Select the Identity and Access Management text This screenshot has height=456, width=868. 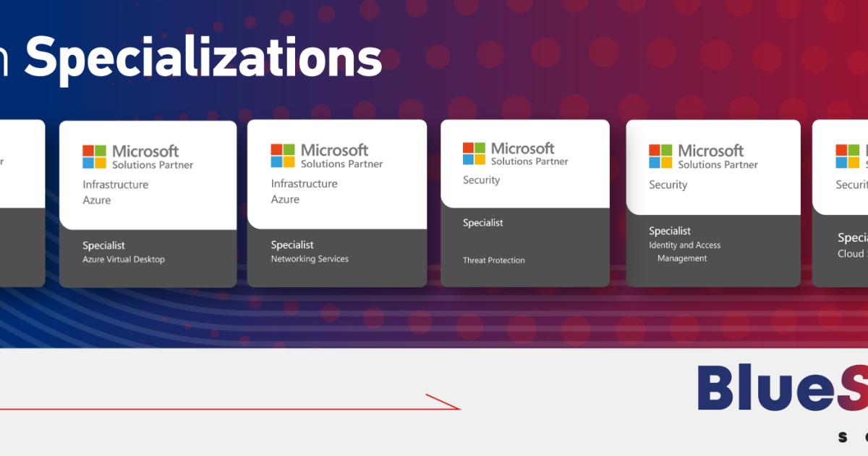coord(684,252)
